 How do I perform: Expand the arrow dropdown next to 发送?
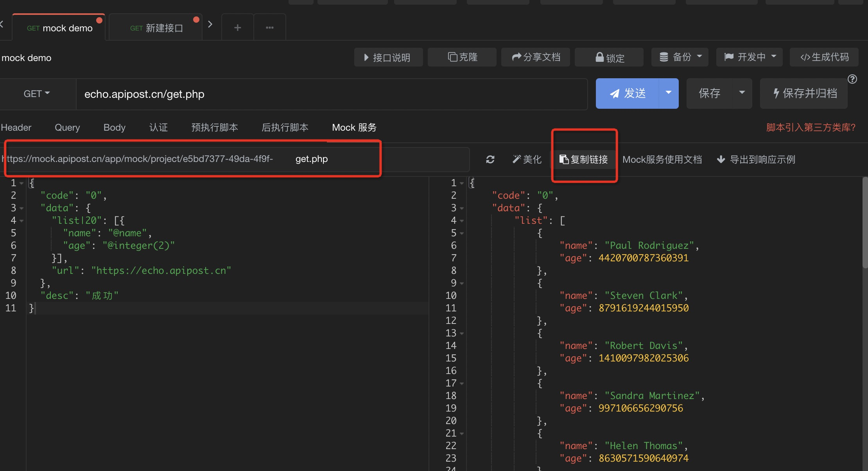[x=669, y=93]
